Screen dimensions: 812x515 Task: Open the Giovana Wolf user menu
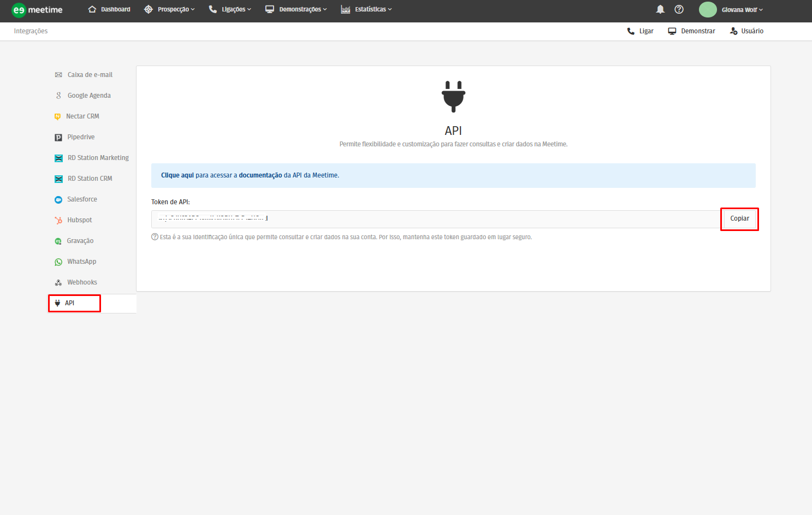point(742,10)
